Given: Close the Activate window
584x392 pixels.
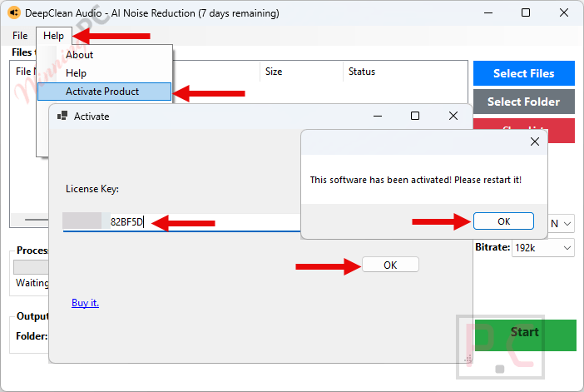Looking at the screenshot, I should [x=453, y=116].
